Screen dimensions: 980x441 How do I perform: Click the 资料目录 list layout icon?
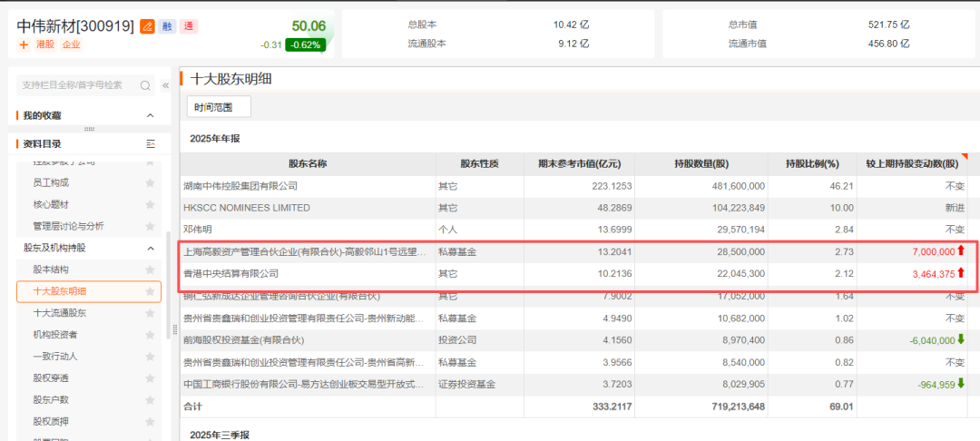click(151, 143)
